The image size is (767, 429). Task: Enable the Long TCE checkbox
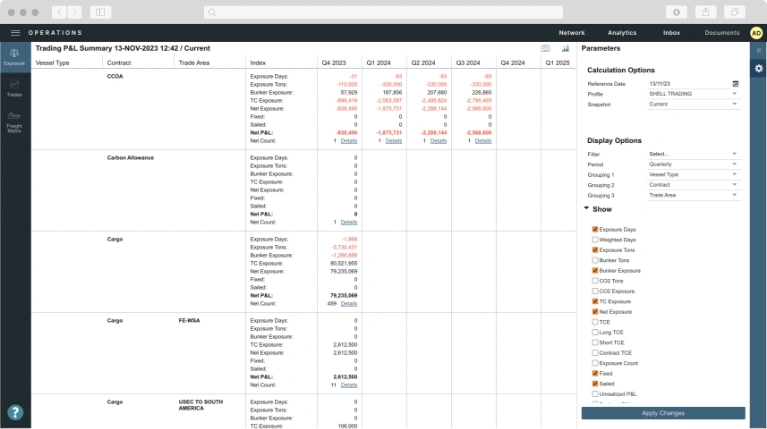(595, 332)
